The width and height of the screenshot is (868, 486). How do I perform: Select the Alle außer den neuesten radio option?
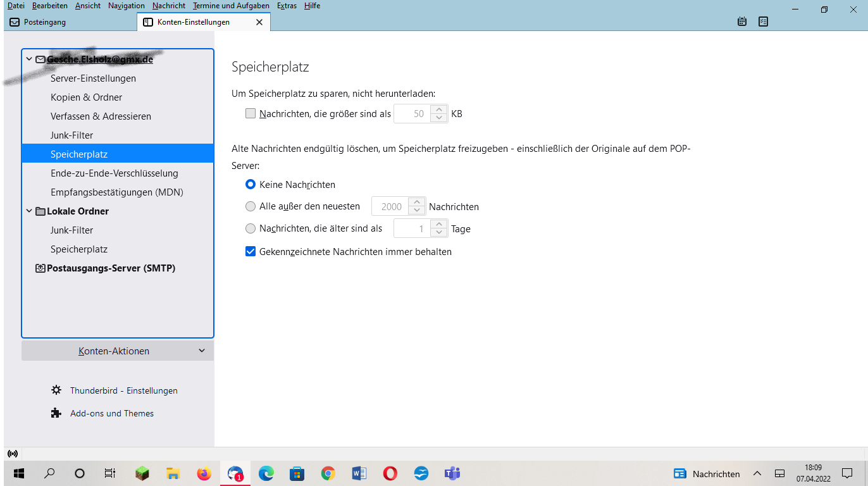[251, 206]
